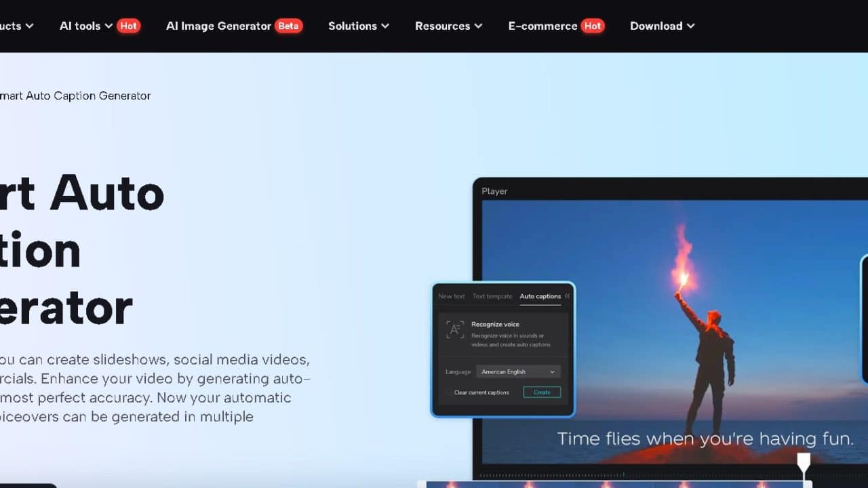Open the Download dropdown menu
The width and height of the screenshot is (868, 488).
pyautogui.click(x=662, y=26)
